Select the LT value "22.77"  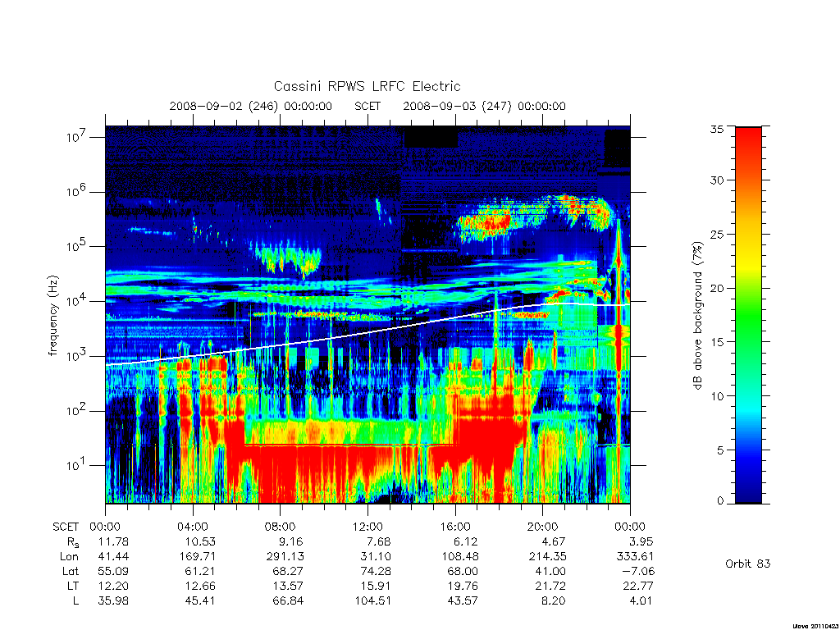638,586
